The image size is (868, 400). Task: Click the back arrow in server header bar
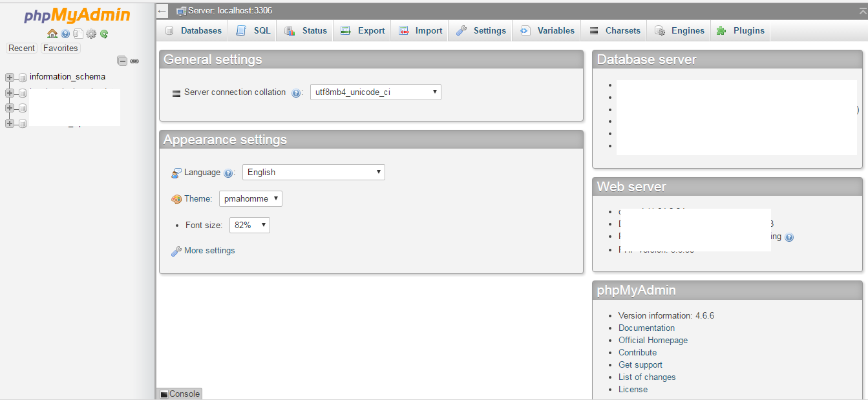tap(162, 11)
